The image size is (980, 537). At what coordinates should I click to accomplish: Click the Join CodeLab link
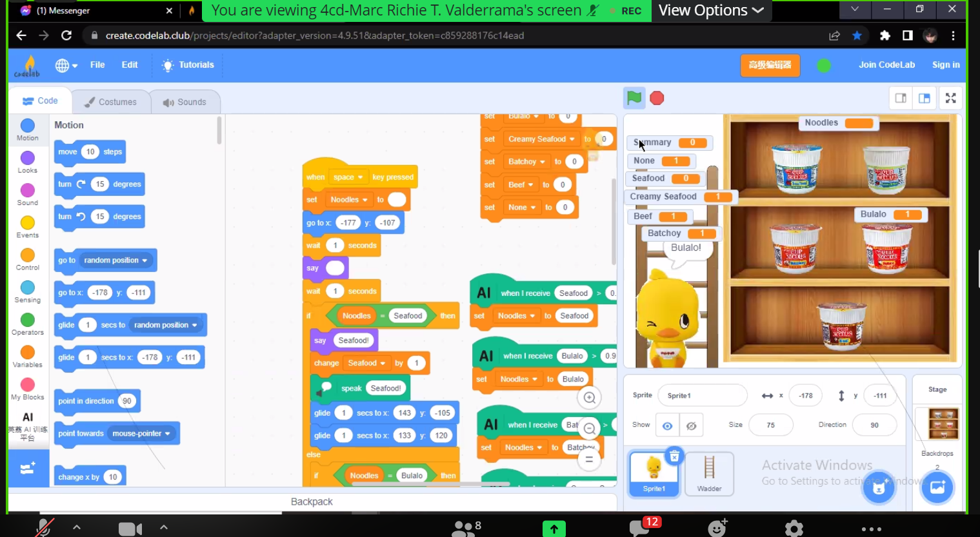(886, 65)
